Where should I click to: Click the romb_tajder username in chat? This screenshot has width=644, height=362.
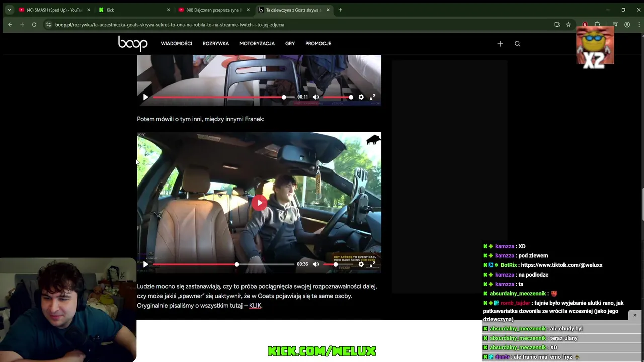pos(515,303)
